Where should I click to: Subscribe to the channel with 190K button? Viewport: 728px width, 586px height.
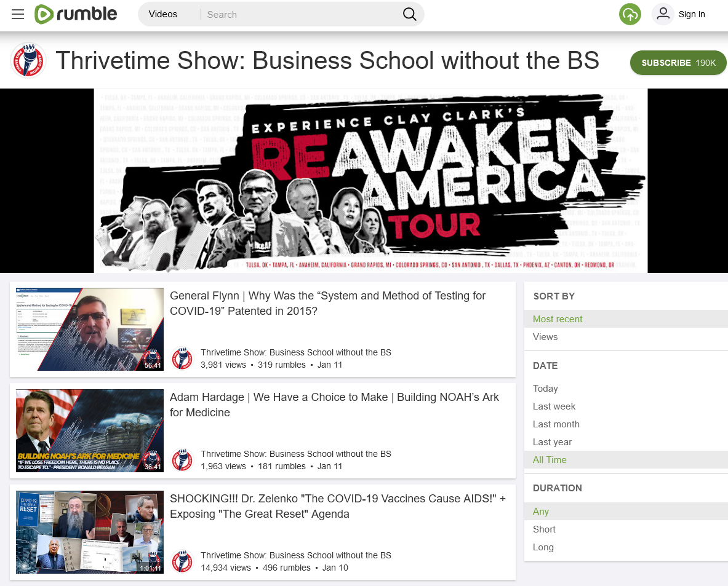pos(678,63)
